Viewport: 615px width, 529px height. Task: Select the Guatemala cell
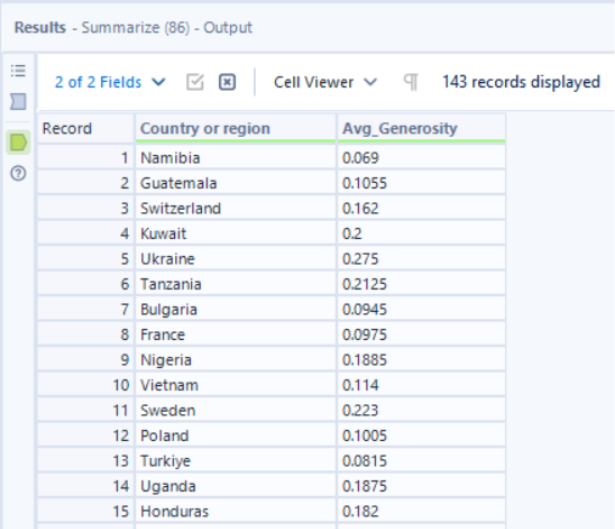235,183
